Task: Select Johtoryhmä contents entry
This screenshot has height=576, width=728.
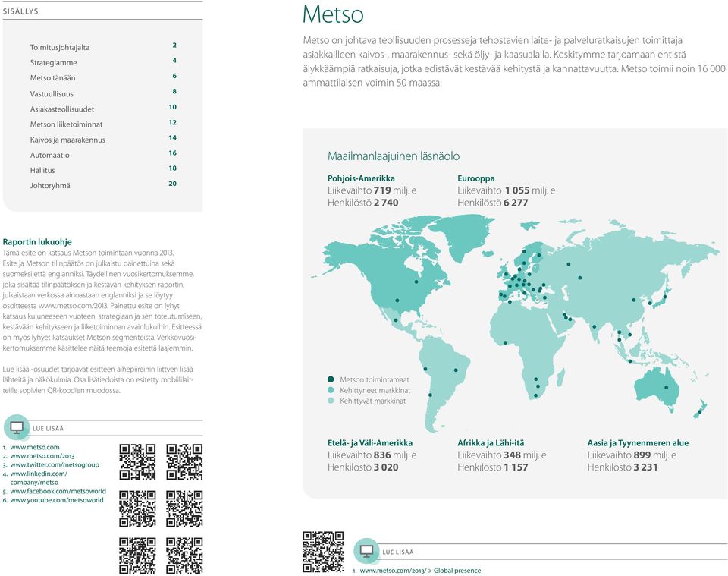Action: tap(50, 186)
